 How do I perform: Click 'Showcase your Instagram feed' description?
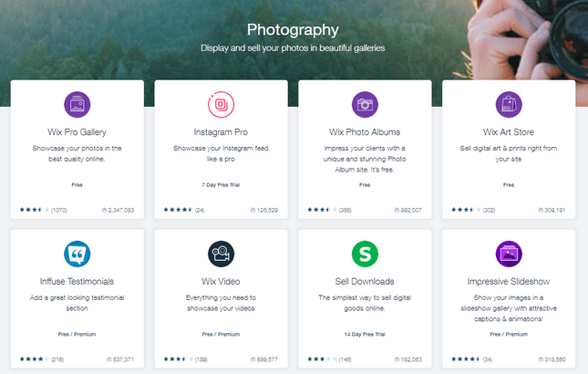pyautogui.click(x=221, y=153)
